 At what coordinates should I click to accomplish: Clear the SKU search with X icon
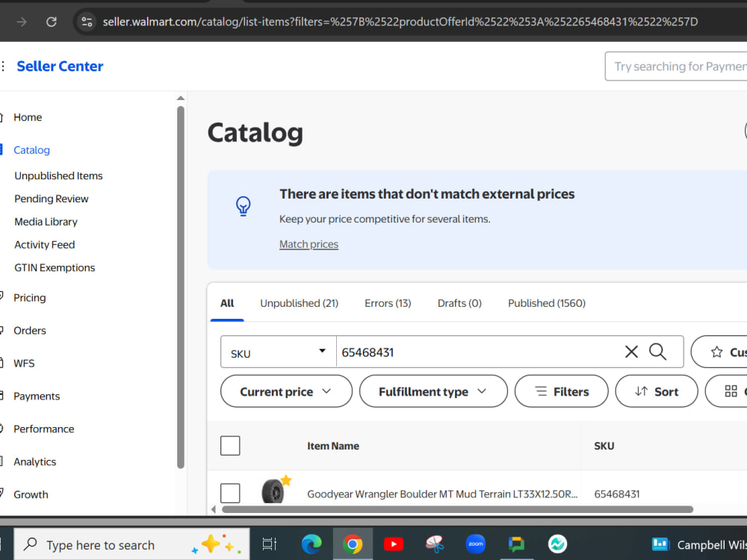631,352
